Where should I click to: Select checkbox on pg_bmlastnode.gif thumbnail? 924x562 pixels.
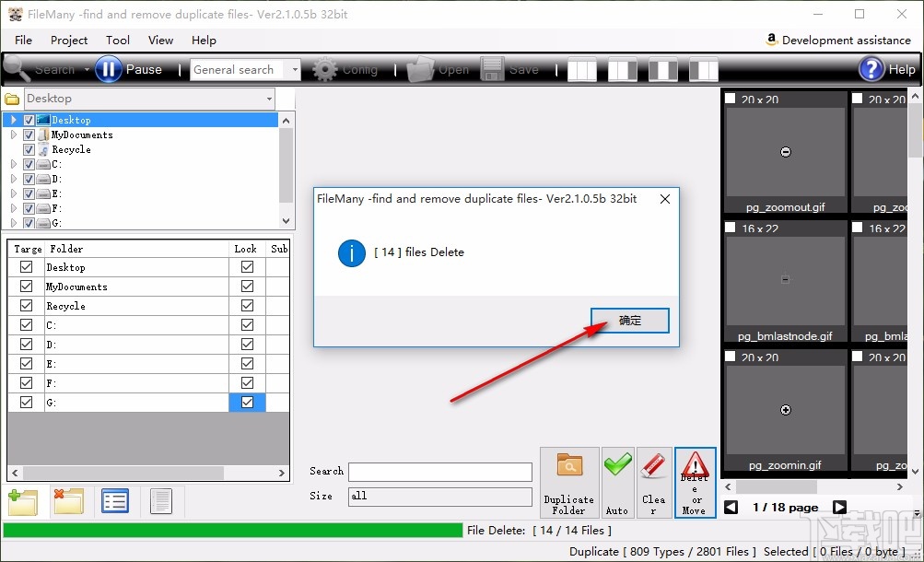731,228
